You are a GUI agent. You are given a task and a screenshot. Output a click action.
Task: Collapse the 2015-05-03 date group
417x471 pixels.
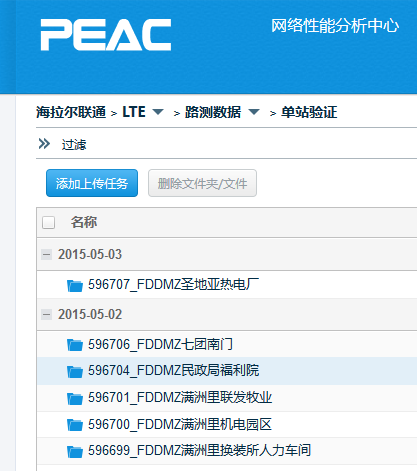click(x=46, y=255)
